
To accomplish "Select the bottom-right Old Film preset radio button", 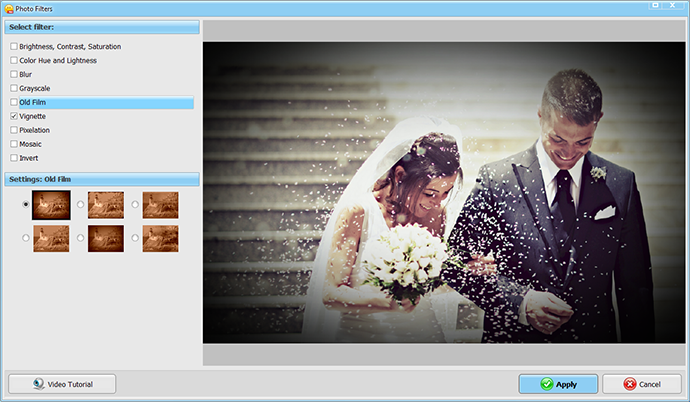I will [x=135, y=238].
